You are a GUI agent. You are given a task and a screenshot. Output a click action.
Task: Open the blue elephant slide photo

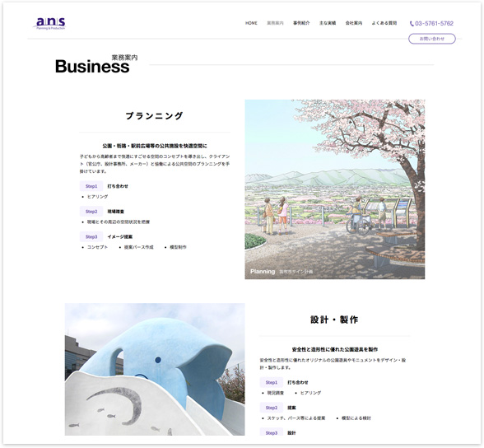(155, 369)
